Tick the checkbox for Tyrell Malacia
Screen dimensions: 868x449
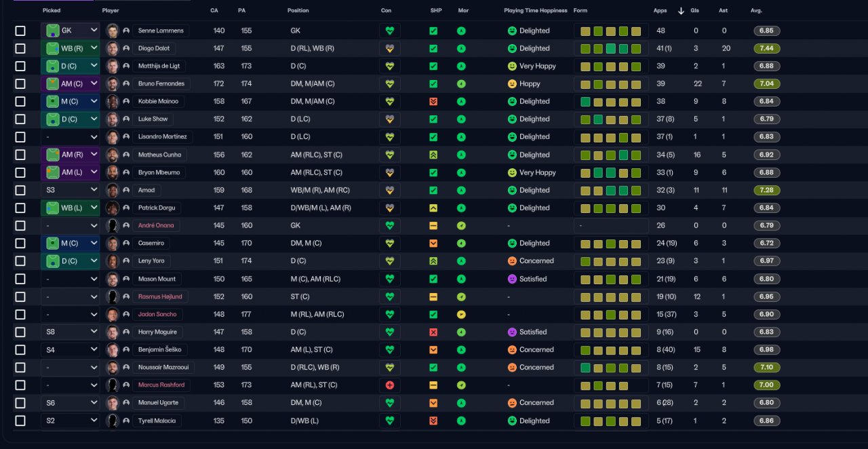pyautogui.click(x=20, y=421)
